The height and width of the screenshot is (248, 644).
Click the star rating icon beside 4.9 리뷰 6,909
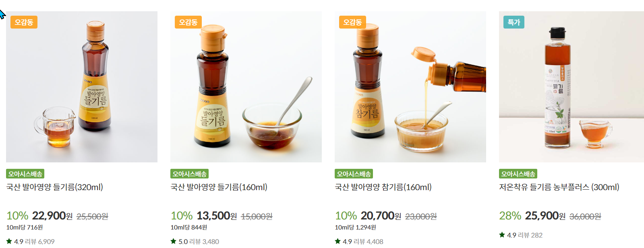pos(9,241)
